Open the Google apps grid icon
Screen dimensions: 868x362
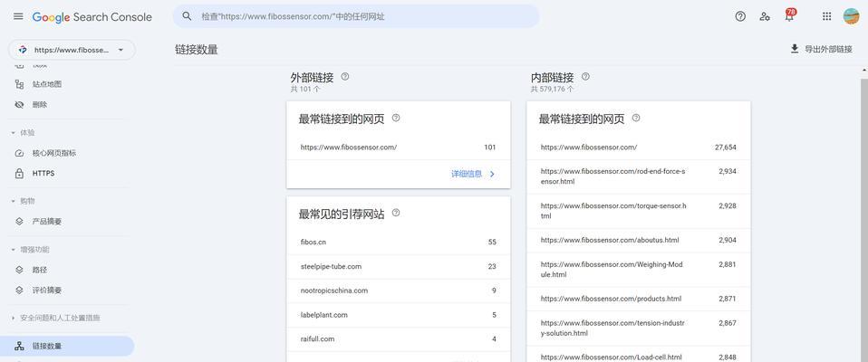point(826,16)
